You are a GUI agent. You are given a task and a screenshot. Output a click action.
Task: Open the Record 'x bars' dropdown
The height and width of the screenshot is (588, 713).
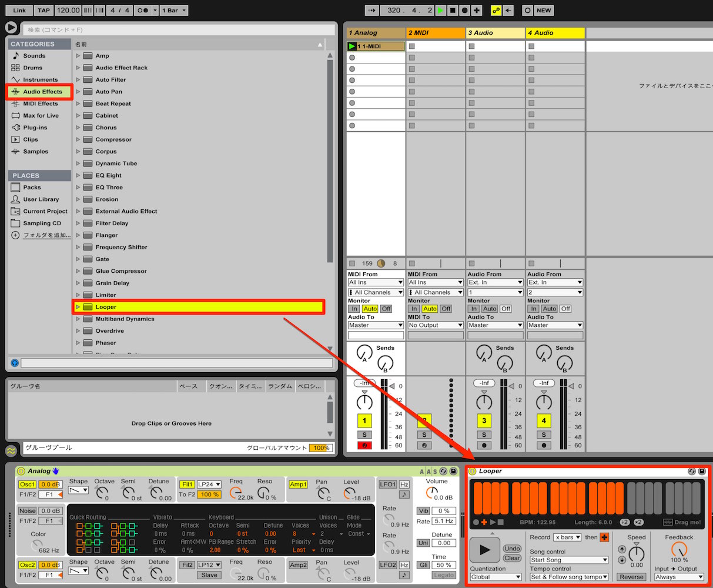(567, 537)
